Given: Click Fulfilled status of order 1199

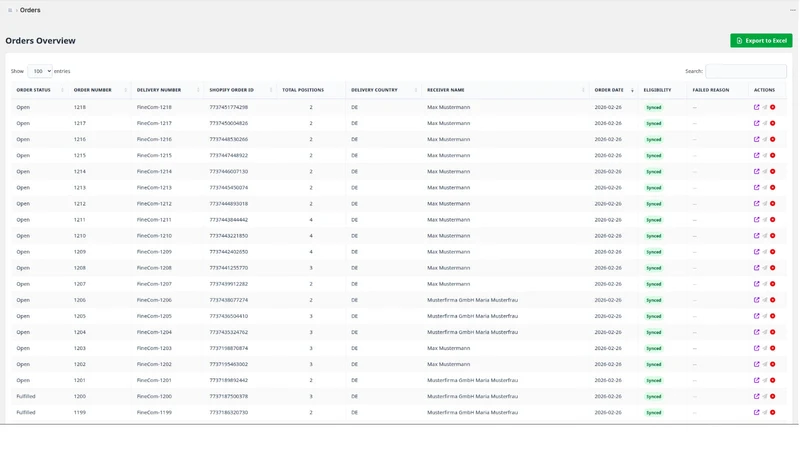Looking at the screenshot, I should [x=26, y=412].
